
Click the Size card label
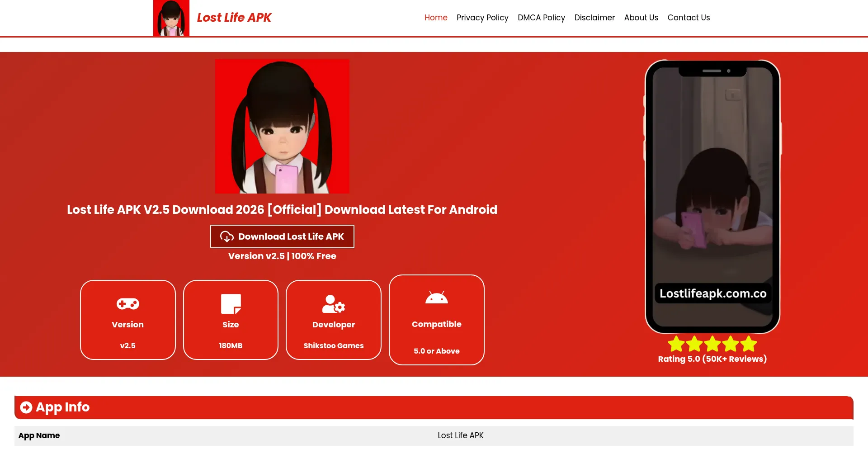[x=231, y=325]
